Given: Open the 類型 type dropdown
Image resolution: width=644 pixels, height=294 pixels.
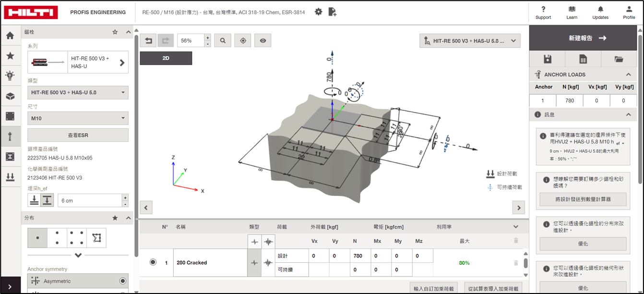Looking at the screenshot, I should (78, 92).
